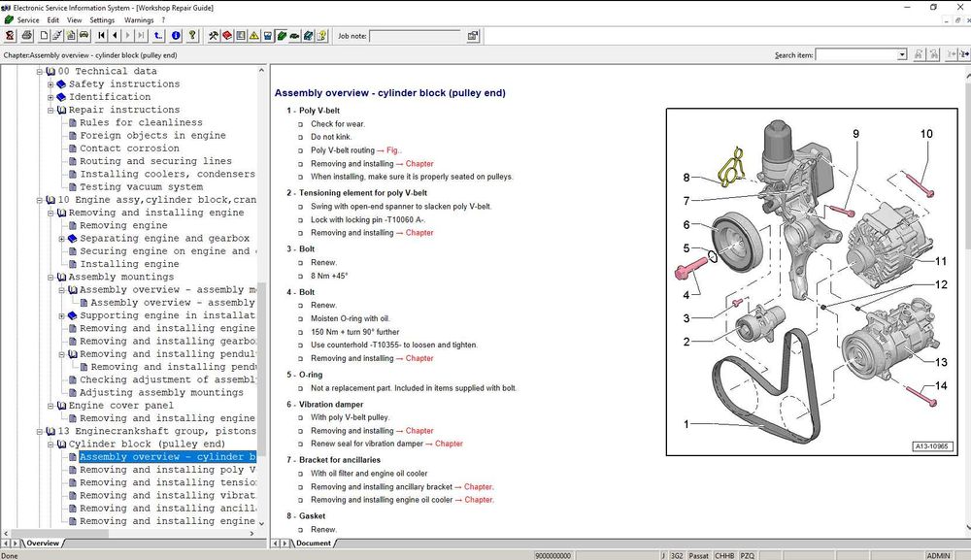This screenshot has height=560, width=971.
Task: Click the tree panel vertical scrollbar thumb
Action: click(x=261, y=370)
